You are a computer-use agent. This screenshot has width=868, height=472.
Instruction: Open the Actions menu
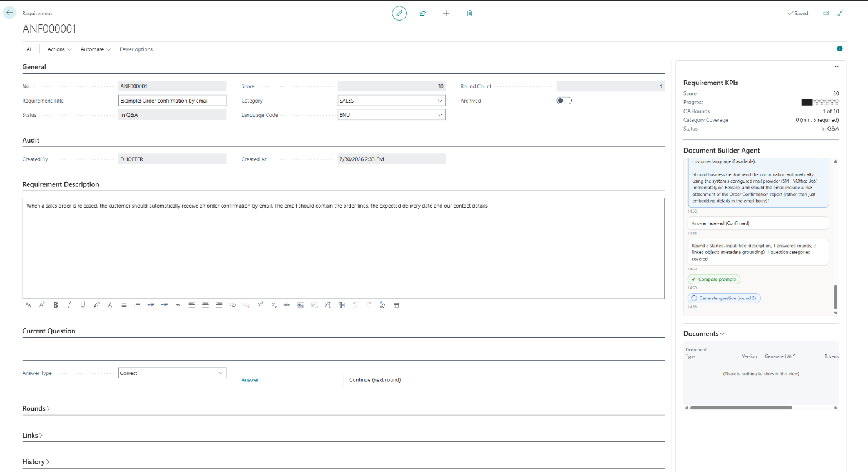[x=59, y=49]
